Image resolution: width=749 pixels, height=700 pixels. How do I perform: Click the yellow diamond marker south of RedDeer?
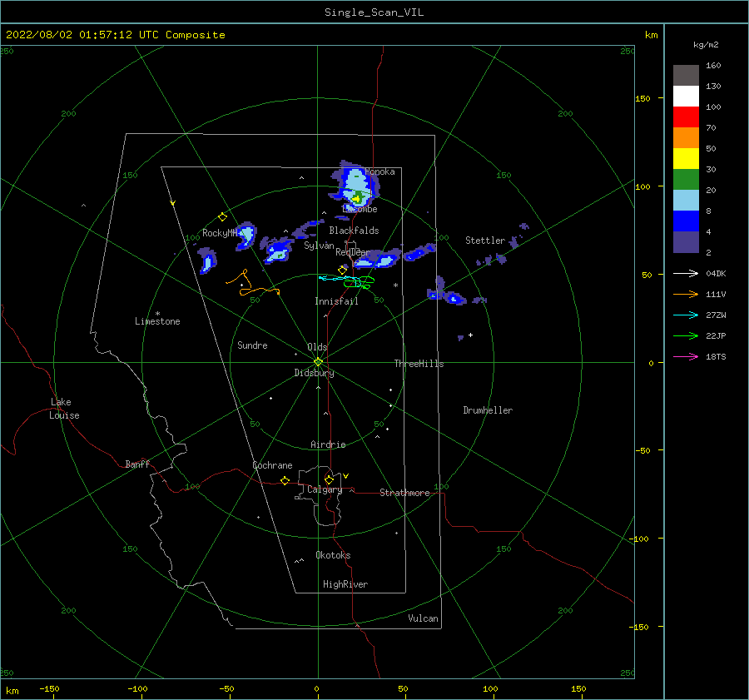click(342, 270)
